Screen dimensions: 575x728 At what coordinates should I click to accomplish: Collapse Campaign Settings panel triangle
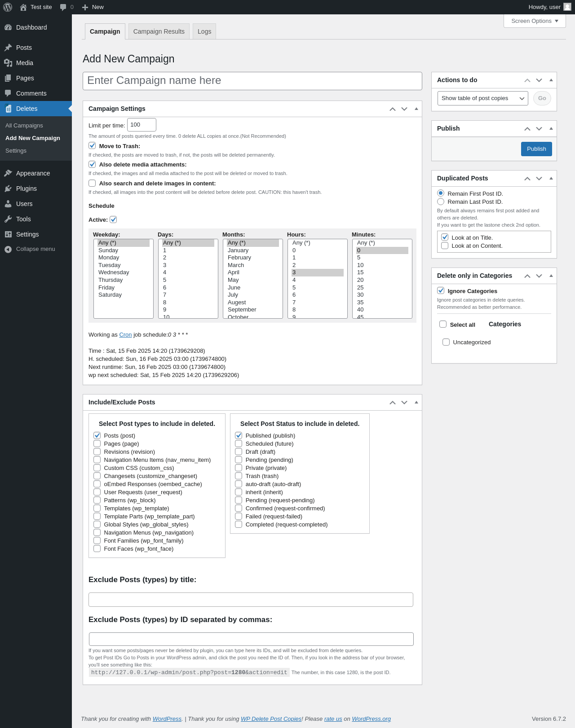click(x=416, y=109)
